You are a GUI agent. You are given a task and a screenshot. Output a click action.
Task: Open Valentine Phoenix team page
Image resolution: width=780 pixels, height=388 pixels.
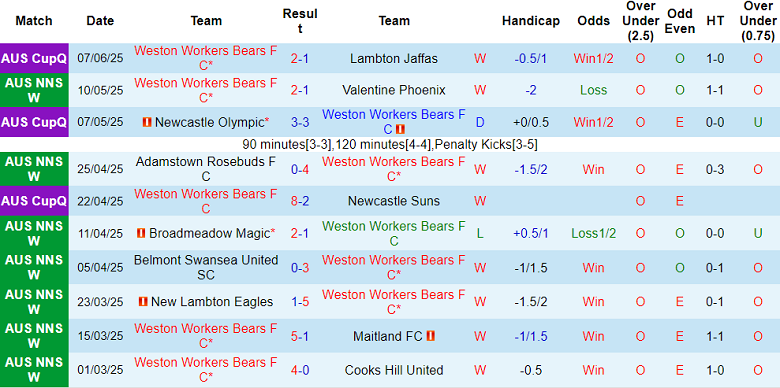click(x=393, y=90)
